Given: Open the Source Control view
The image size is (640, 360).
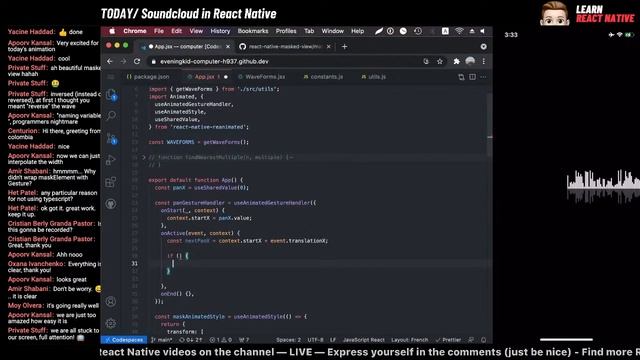Looking at the screenshot, I should [x=111, y=138].
